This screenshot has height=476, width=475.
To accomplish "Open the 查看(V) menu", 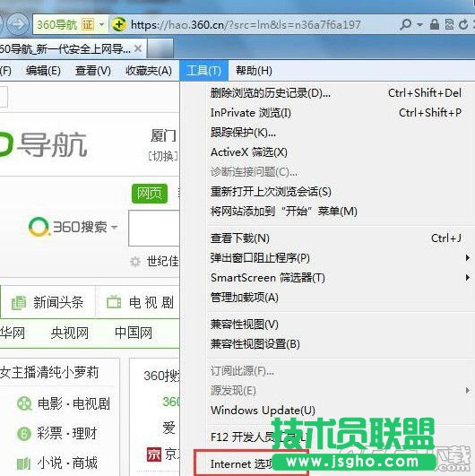I will click(x=93, y=71).
